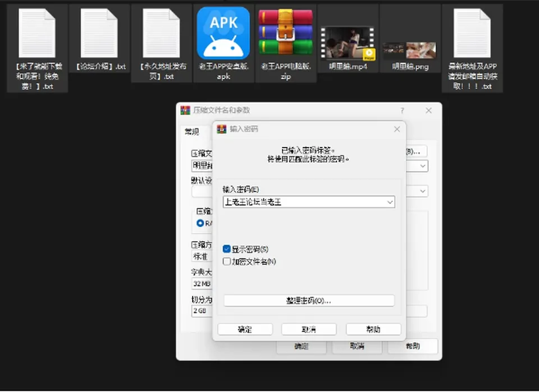Screen dimensions: 539x392
Task: Select the 明里紬.png image thumbnail
Action: point(409,50)
